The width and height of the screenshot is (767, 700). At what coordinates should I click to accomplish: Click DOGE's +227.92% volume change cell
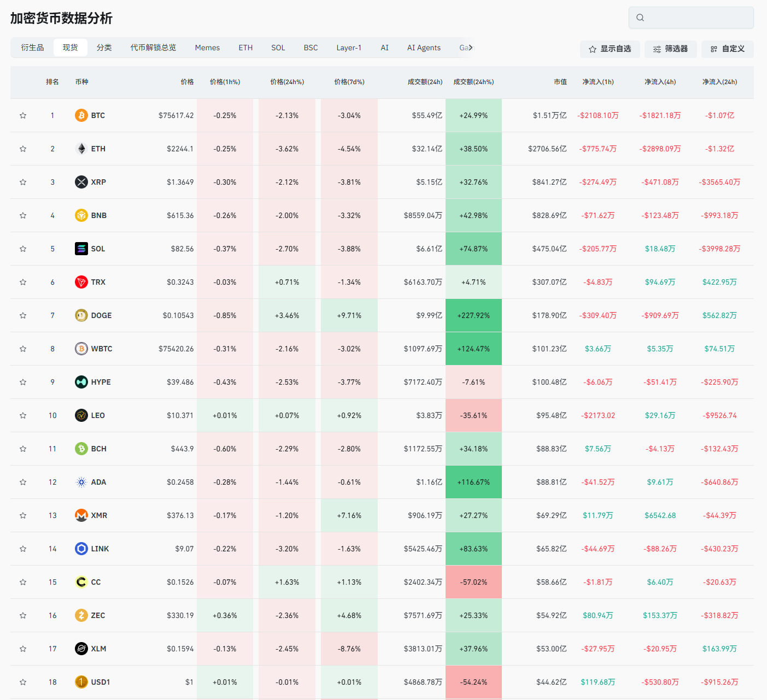pos(473,315)
